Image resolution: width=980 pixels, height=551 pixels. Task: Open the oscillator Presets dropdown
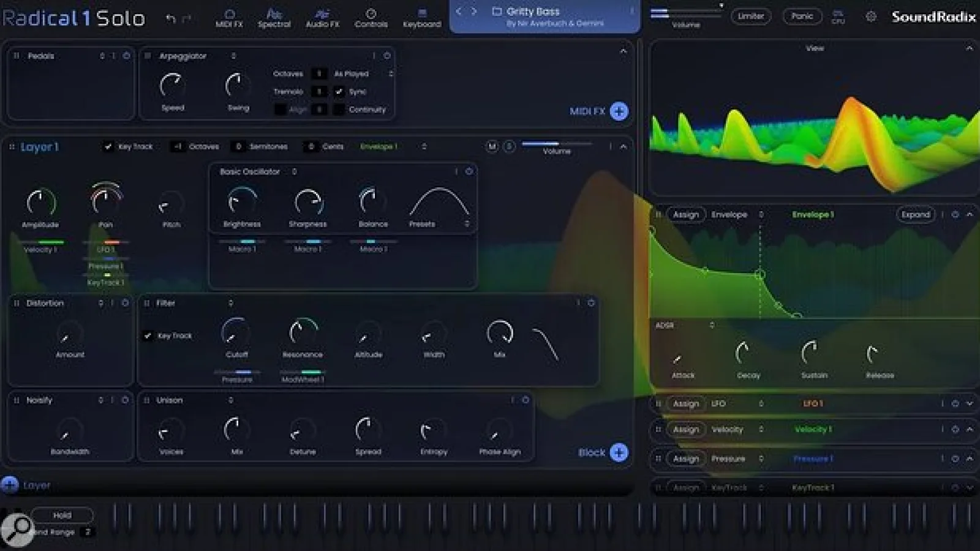click(467, 224)
